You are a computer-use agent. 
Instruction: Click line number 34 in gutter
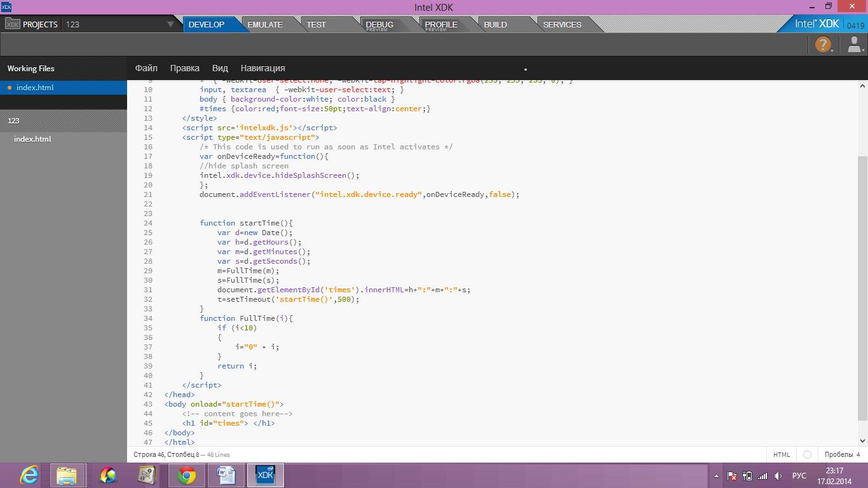pos(148,318)
